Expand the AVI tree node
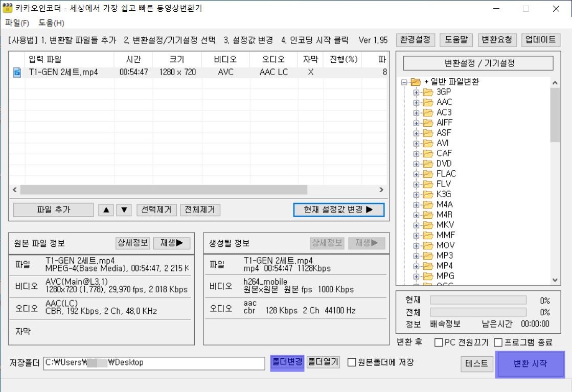Viewport: 572px width, 392px height. pos(416,143)
